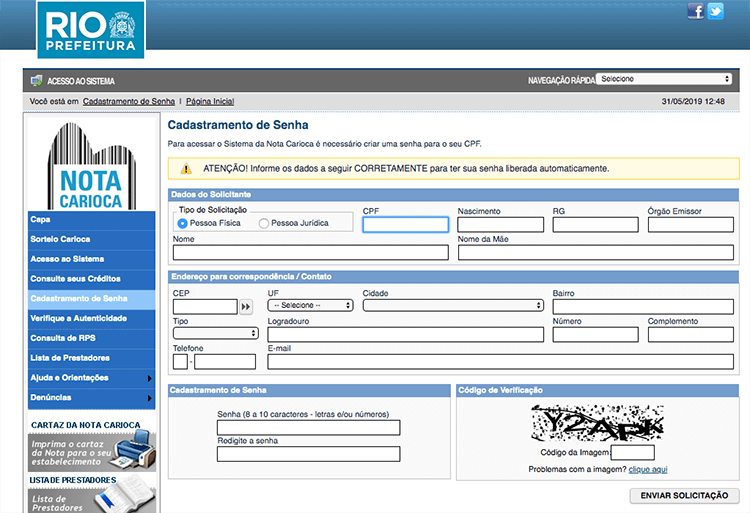
Task: Click the CPF input field
Action: pyautogui.click(x=405, y=225)
